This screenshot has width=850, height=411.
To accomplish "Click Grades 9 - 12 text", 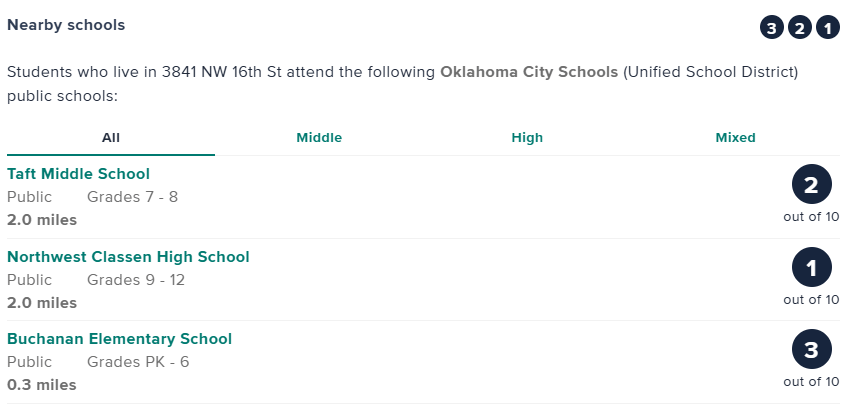I will tap(136, 280).
